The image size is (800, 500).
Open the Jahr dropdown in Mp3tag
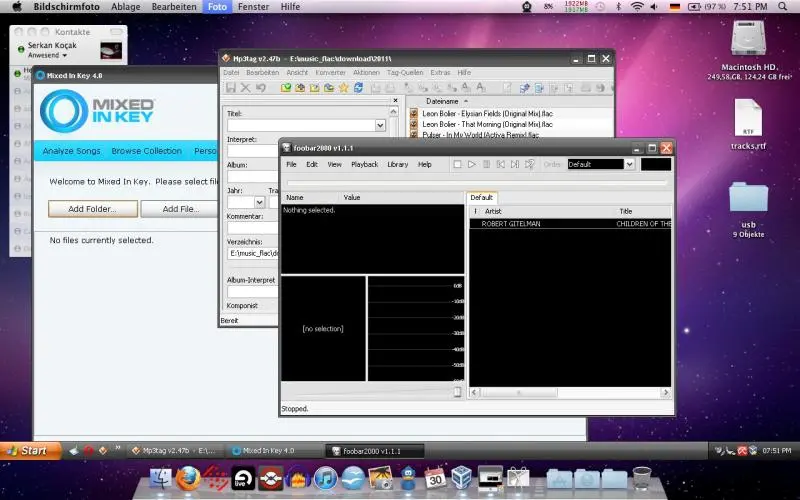point(259,202)
